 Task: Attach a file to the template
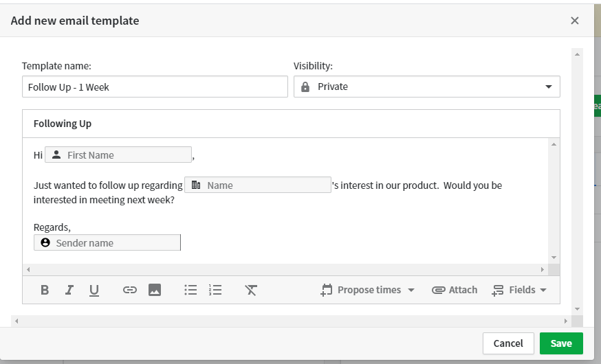pos(455,290)
